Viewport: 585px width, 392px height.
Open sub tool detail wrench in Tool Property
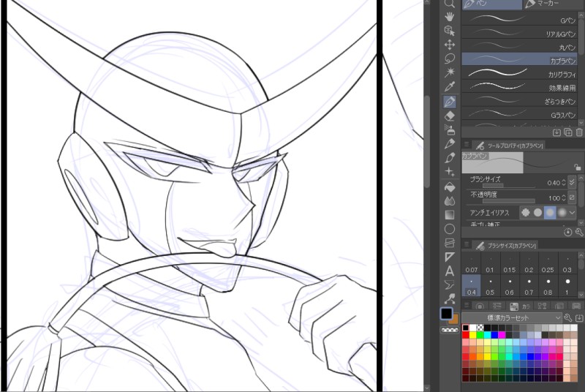(579, 233)
